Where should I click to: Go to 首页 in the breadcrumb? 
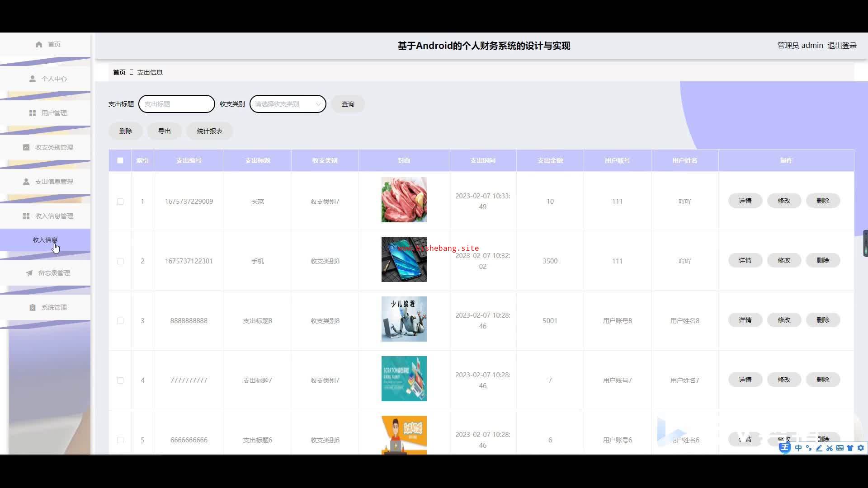pyautogui.click(x=119, y=72)
